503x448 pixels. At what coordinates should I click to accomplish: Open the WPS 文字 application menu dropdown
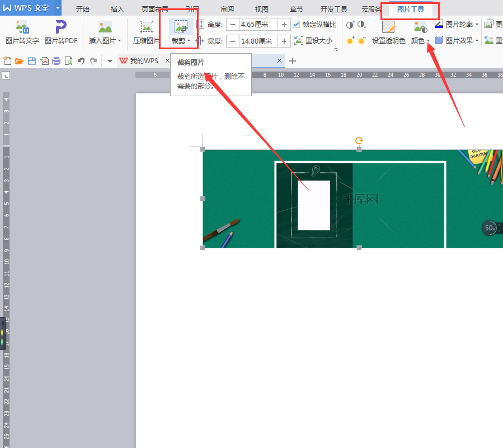tap(58, 8)
